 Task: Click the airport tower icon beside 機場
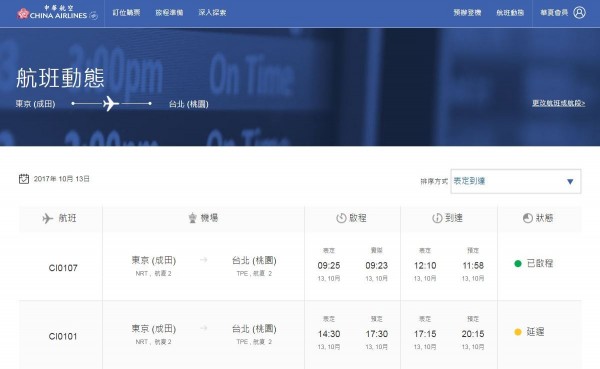[192, 218]
